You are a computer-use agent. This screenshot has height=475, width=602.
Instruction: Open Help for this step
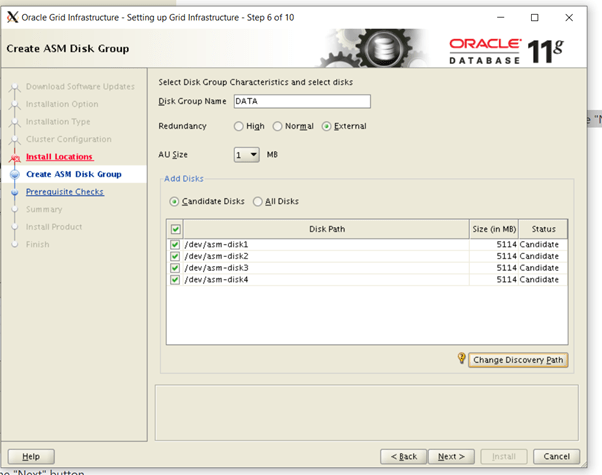pos(31,456)
